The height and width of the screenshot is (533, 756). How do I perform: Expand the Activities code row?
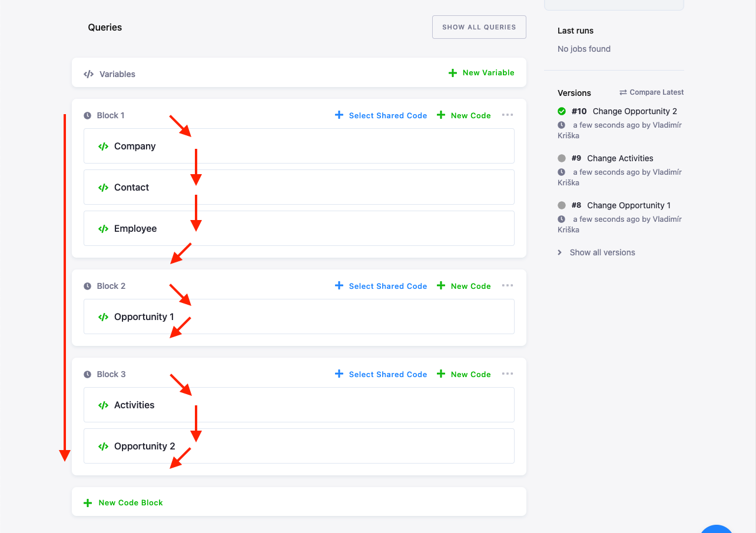pyautogui.click(x=299, y=405)
